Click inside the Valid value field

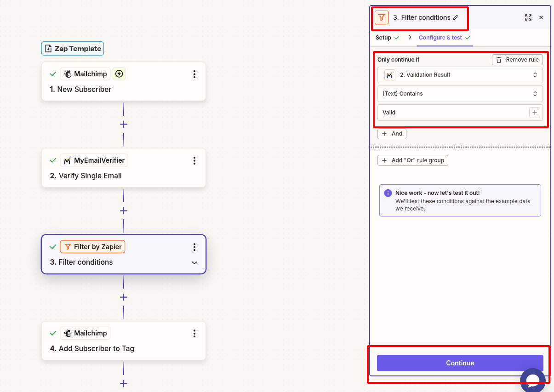click(x=451, y=112)
